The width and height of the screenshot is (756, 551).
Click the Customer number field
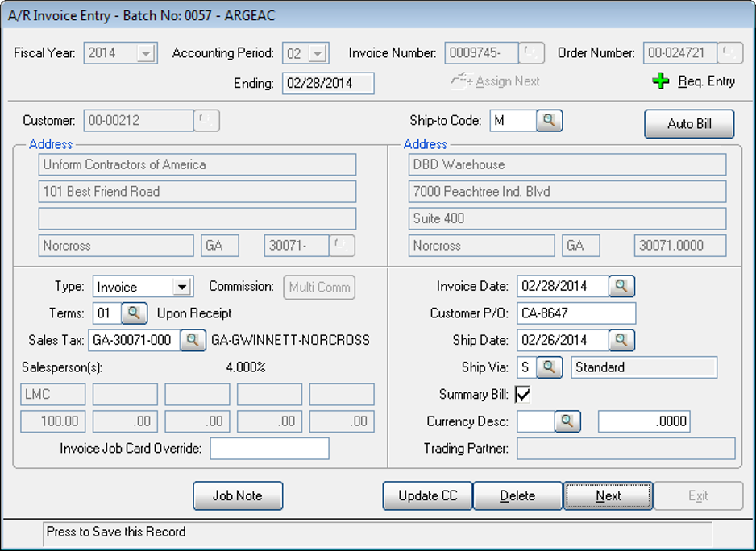(139, 121)
